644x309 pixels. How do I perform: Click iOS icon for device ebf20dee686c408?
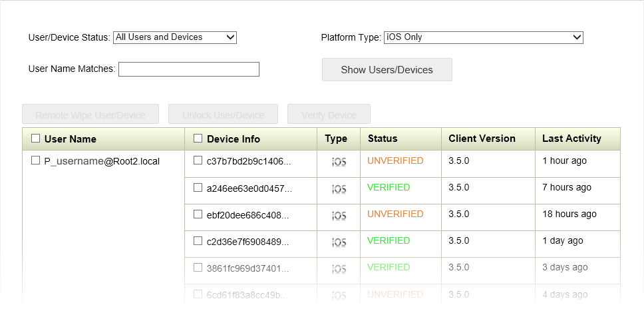(x=339, y=216)
